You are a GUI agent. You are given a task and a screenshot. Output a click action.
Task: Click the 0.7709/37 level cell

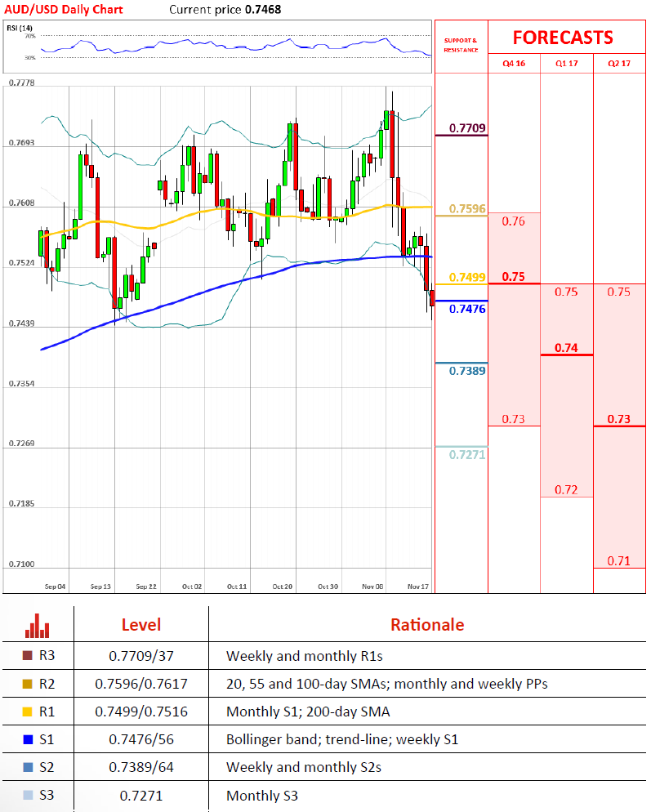(141, 656)
